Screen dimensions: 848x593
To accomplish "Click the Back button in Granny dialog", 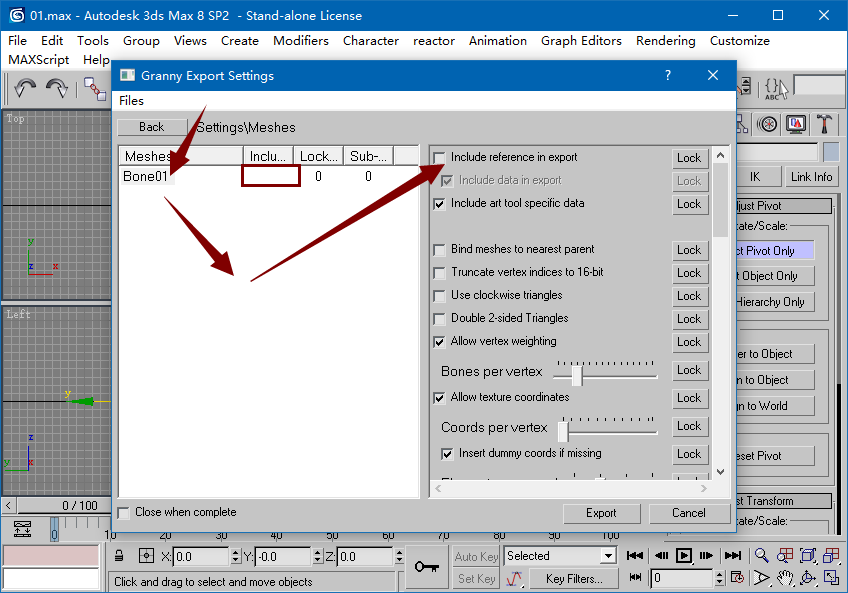I will pos(151,127).
